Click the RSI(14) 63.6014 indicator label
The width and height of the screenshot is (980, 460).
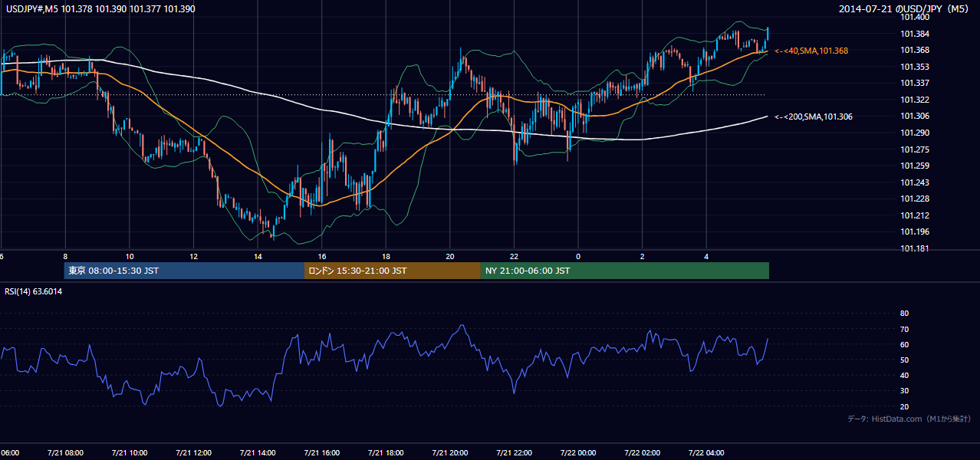(34, 291)
